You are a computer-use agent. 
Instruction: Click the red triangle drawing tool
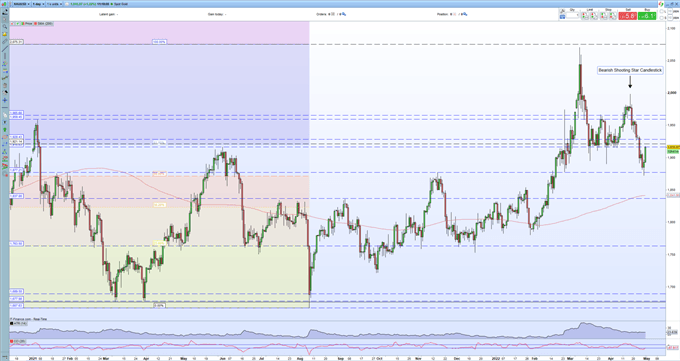[5, 166]
